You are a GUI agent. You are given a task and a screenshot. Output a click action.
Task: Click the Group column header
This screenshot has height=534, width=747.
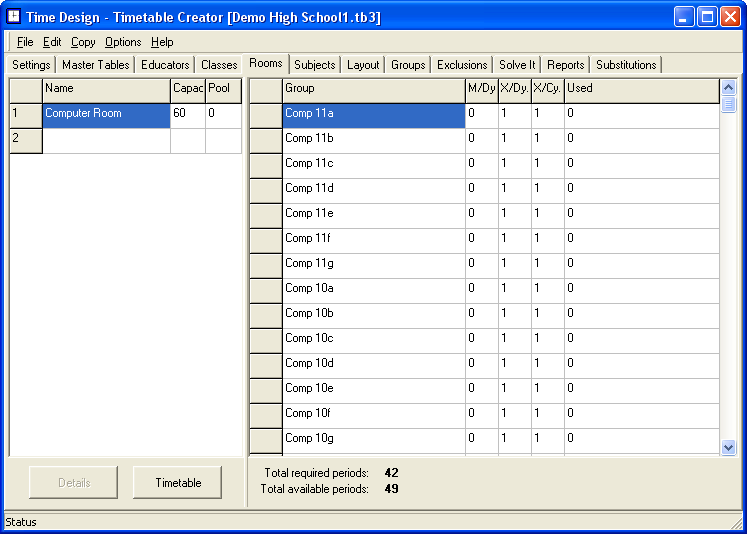[x=374, y=89]
